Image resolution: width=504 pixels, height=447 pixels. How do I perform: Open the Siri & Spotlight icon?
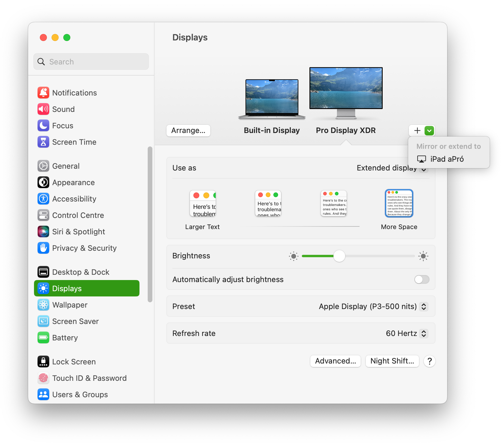tap(43, 232)
